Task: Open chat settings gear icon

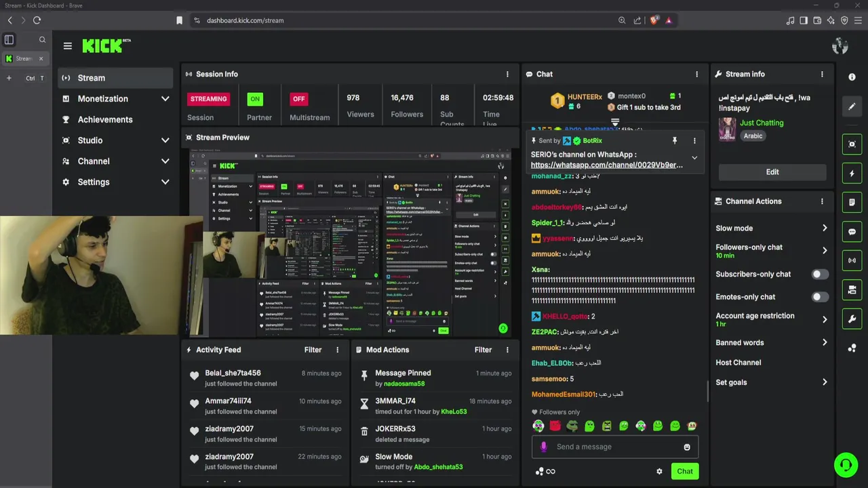Action: 659,471
